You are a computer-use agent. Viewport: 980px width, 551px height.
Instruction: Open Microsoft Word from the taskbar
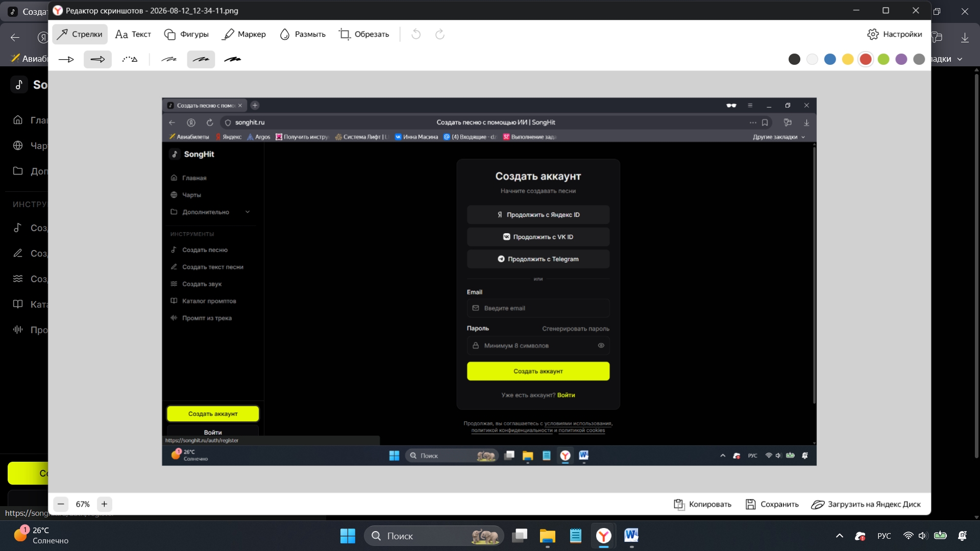pyautogui.click(x=631, y=536)
